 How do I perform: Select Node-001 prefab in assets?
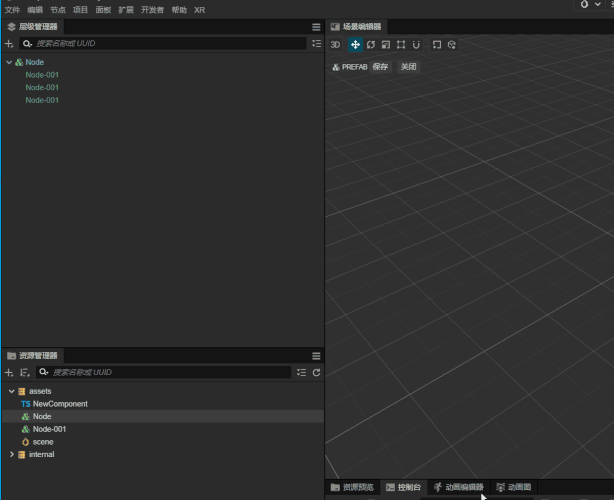163,429
